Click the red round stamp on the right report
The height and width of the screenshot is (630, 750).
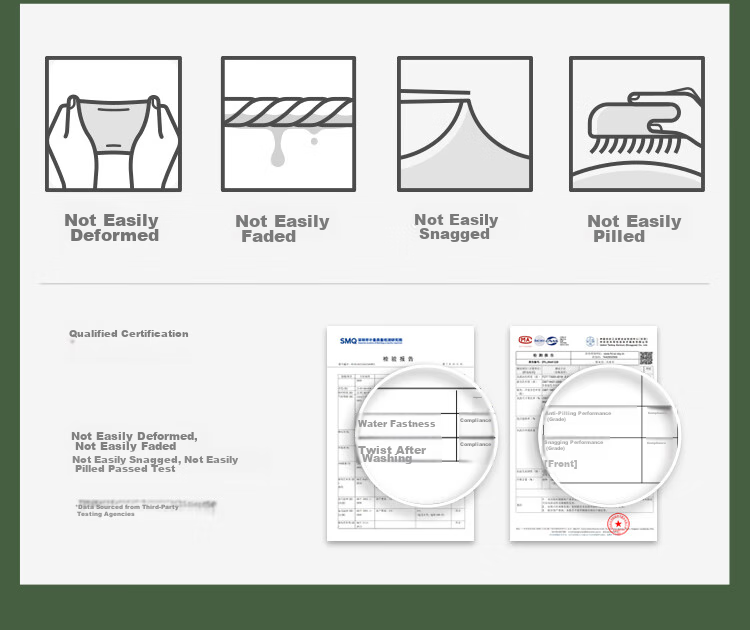coord(618,524)
